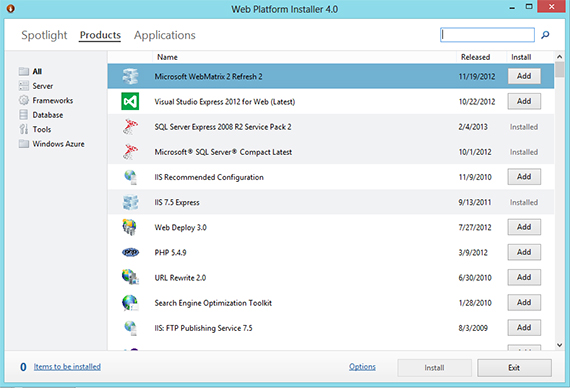Add PHP 5.4.9
Screen dimensions: 570x388
(524, 252)
